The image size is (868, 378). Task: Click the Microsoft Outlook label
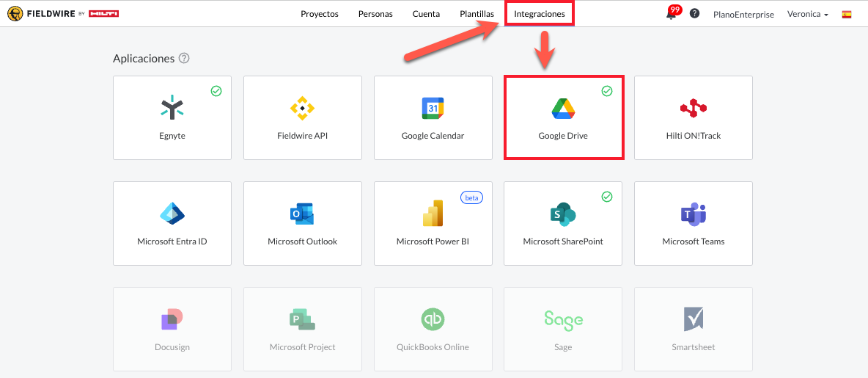click(x=302, y=241)
